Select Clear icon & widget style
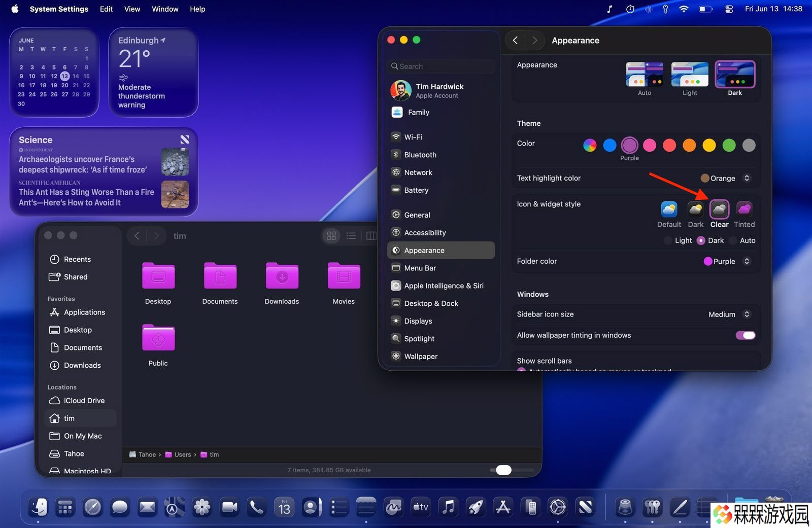Image resolution: width=812 pixels, height=528 pixels. point(719,209)
